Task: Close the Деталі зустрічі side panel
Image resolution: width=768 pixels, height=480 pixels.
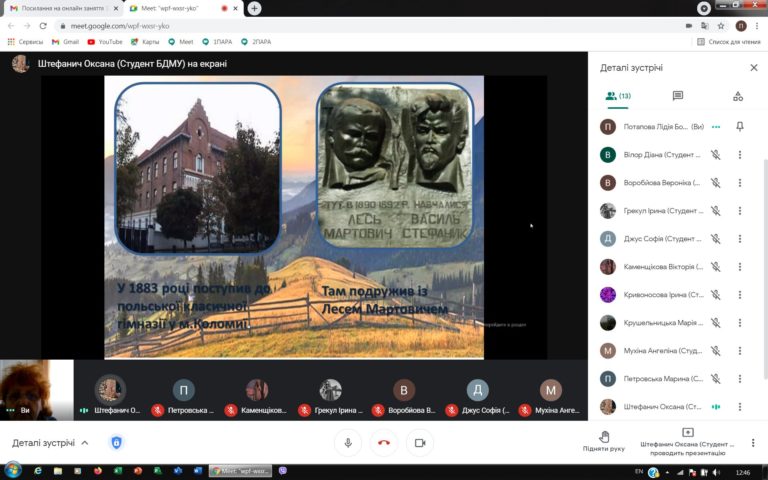Action: coord(754,68)
